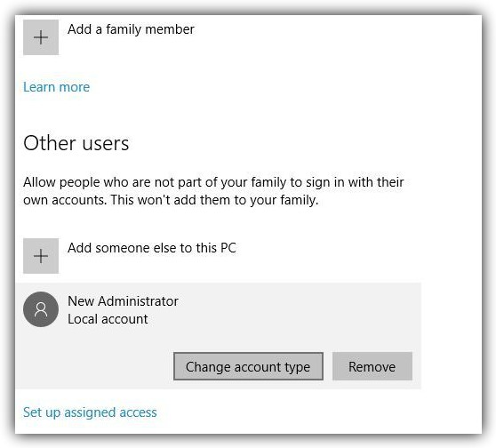Collapse the expanded New Administrator row
The height and width of the screenshot is (448, 496).
point(219,309)
